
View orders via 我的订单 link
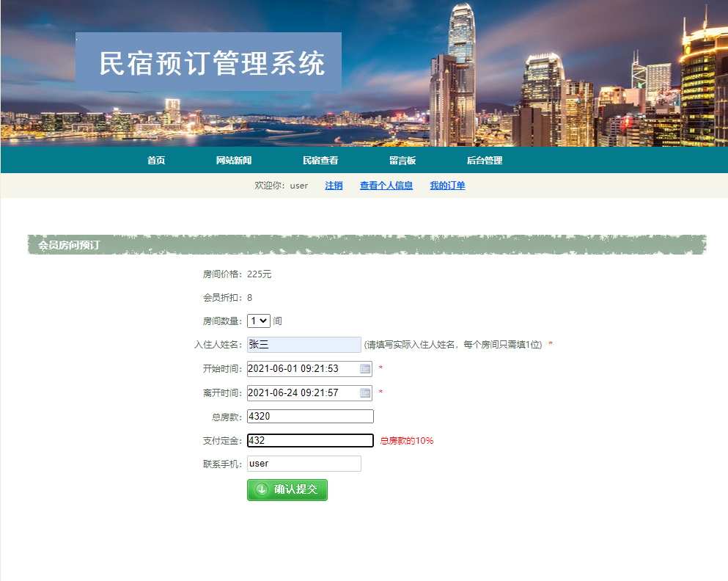click(447, 186)
